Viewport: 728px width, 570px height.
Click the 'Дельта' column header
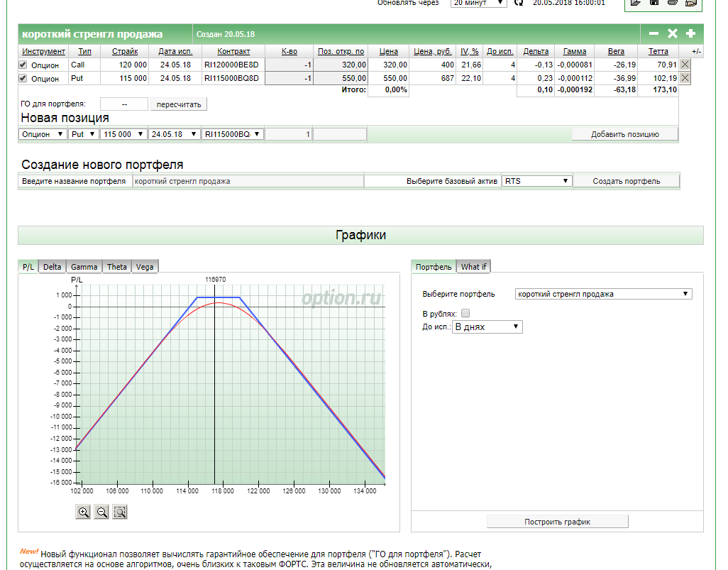point(536,51)
